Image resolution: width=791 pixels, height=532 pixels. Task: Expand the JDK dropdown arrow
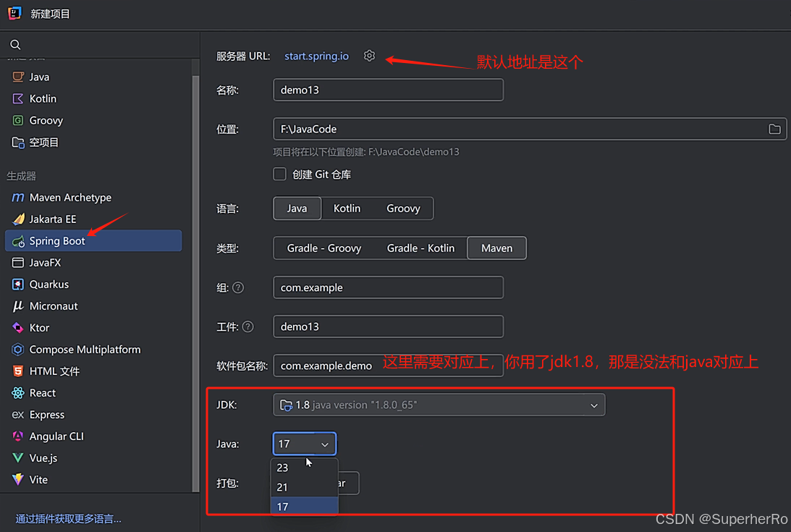click(593, 405)
